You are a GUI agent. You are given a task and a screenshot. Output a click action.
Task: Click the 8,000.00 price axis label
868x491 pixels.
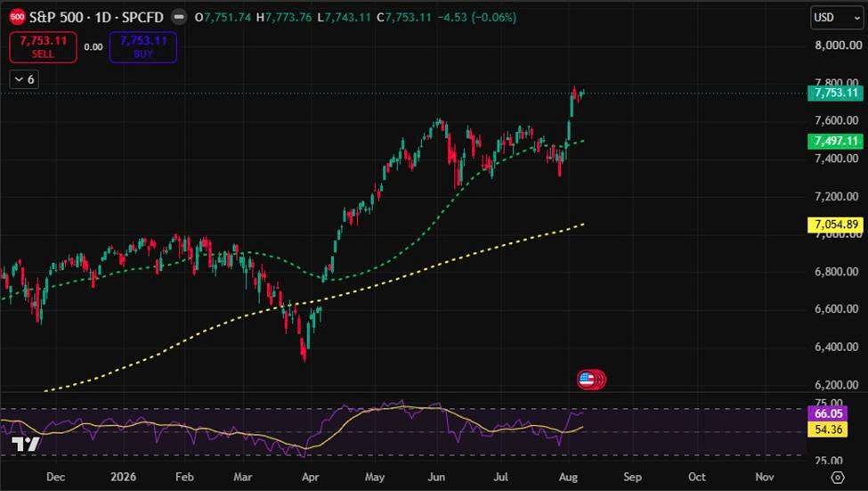pyautogui.click(x=837, y=45)
